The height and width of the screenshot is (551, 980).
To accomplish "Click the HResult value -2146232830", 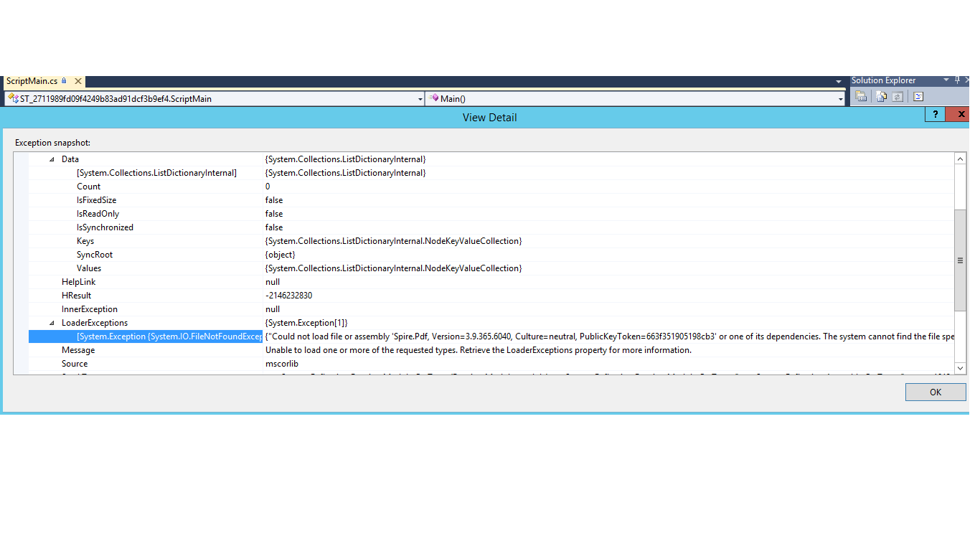I will 288,296.
